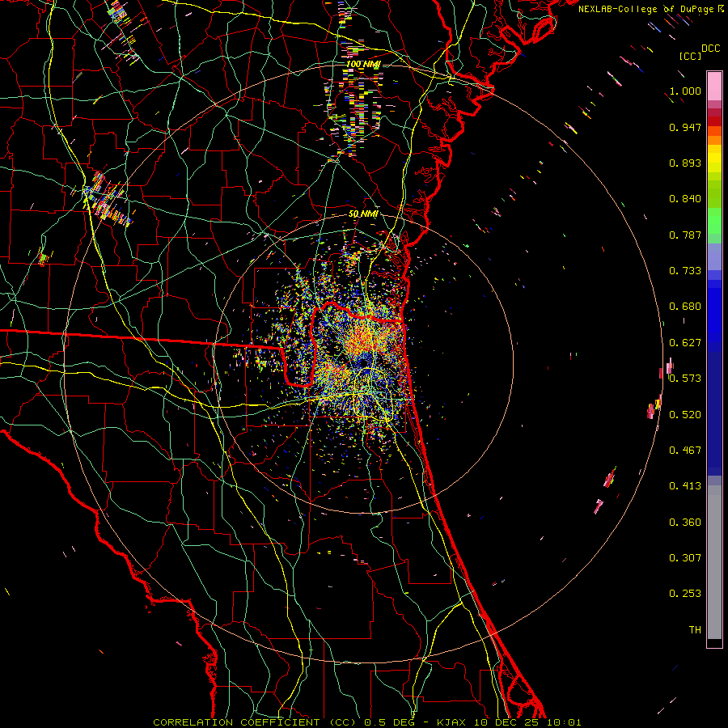Click the 0.893 scale value

click(x=685, y=163)
